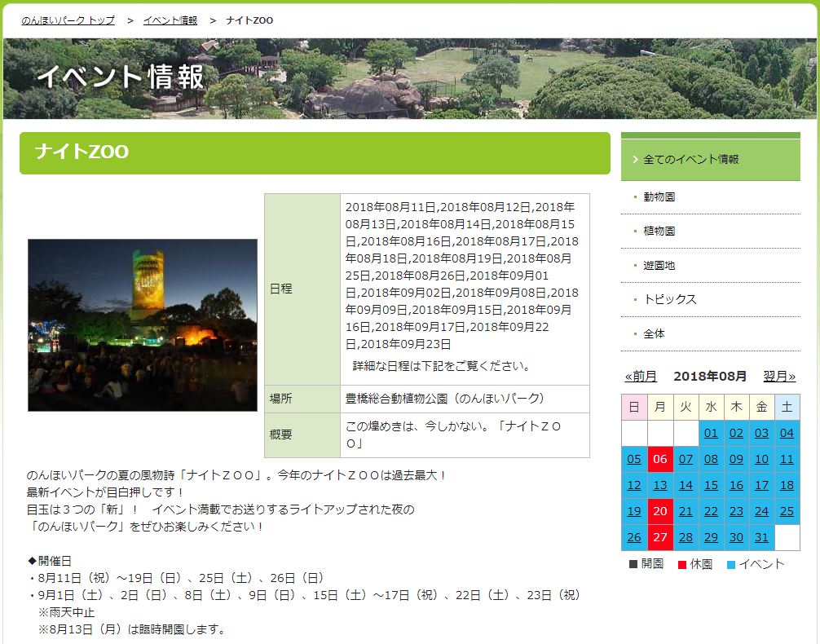Select red closed day 20 in calendar

point(659,511)
